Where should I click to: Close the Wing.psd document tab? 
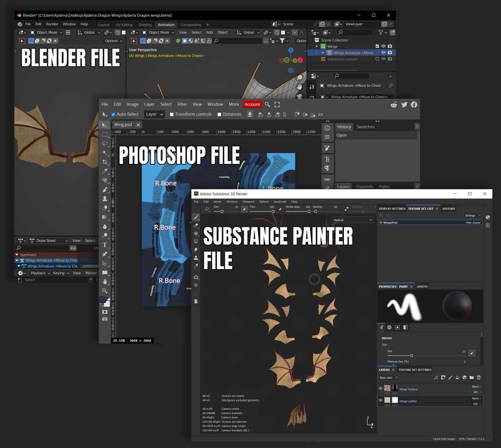pos(139,125)
